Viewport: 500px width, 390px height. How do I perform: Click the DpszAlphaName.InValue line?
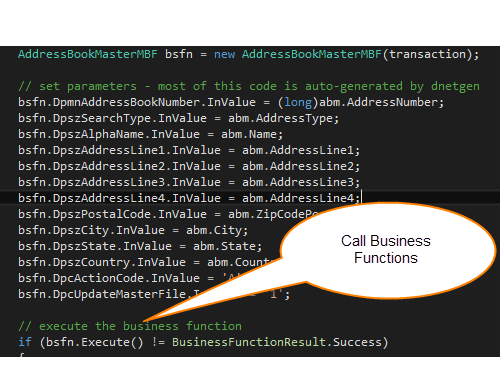tap(150, 134)
